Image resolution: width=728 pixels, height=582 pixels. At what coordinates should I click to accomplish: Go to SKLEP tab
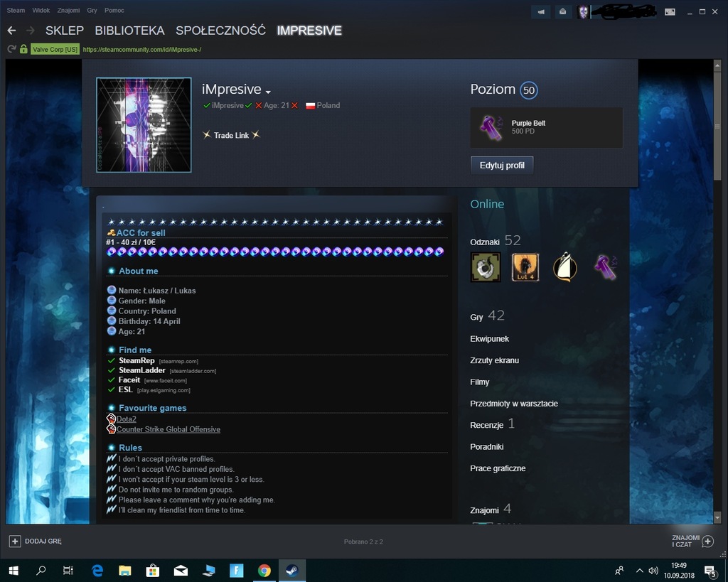click(65, 31)
